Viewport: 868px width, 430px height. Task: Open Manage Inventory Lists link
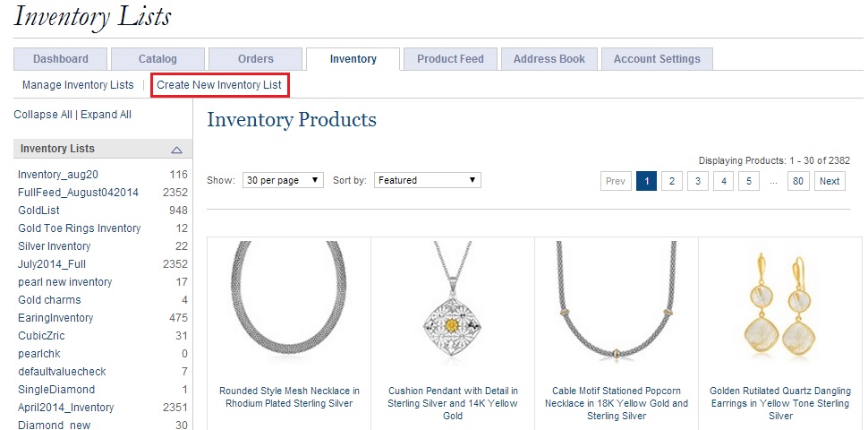[x=78, y=85]
